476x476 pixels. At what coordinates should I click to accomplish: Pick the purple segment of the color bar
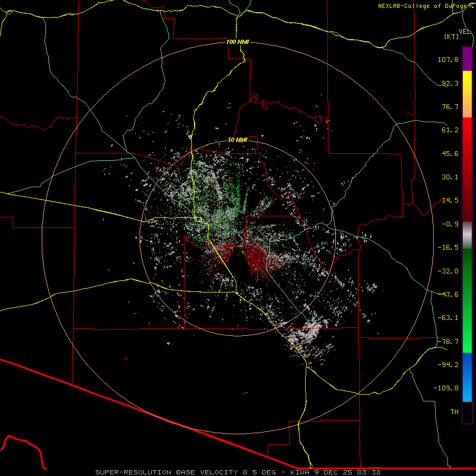467,59
